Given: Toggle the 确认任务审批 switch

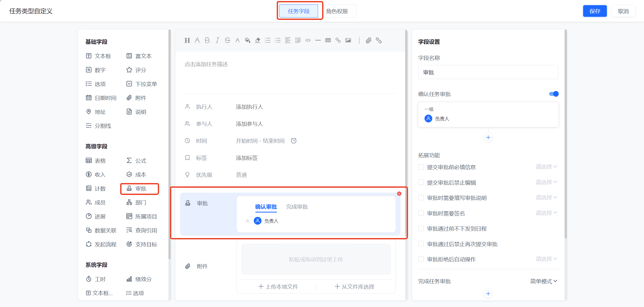Looking at the screenshot, I should (554, 94).
